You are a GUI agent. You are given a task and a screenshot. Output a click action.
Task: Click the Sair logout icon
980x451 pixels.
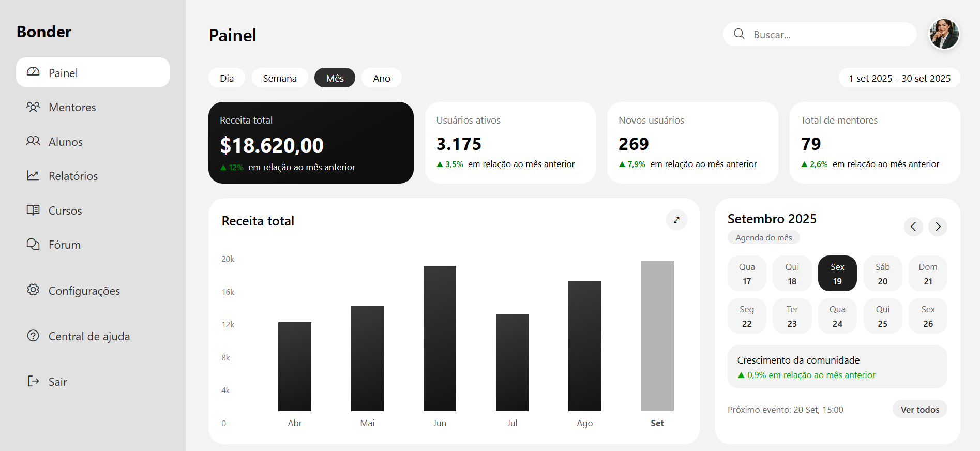(33, 381)
